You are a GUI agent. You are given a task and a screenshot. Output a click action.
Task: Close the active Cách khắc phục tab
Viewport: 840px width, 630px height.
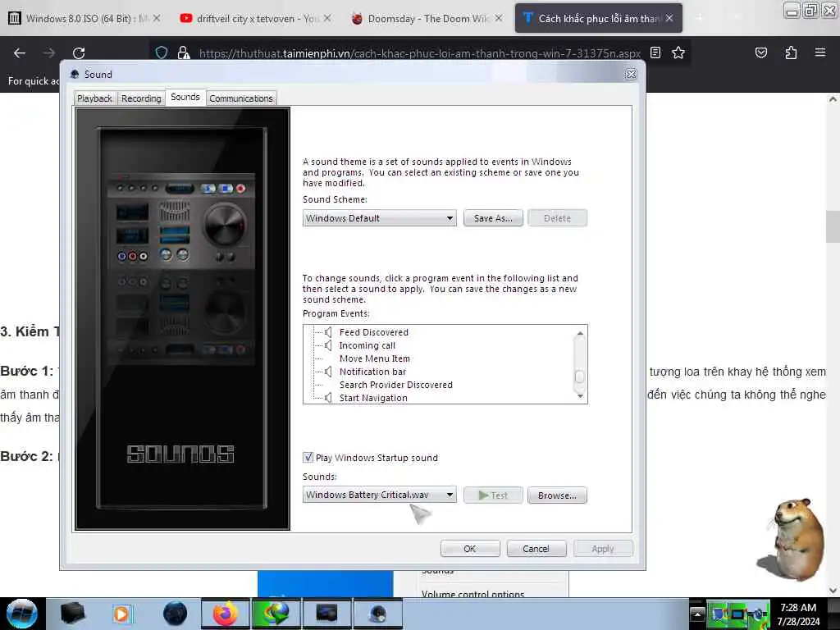tap(669, 18)
